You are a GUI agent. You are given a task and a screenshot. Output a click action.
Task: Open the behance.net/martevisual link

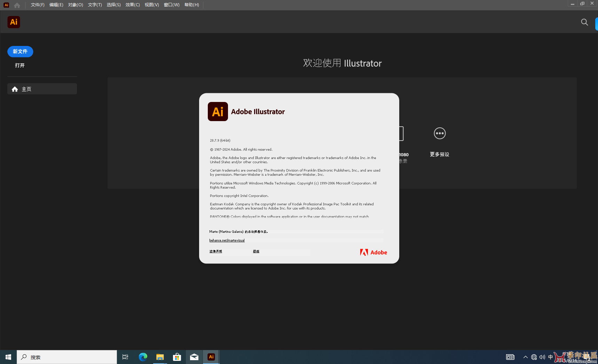(x=227, y=240)
